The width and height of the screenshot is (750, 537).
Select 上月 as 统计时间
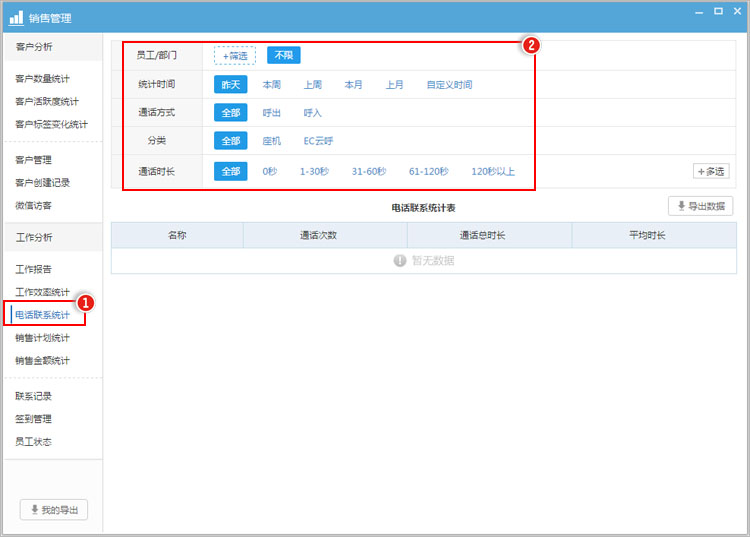[395, 85]
